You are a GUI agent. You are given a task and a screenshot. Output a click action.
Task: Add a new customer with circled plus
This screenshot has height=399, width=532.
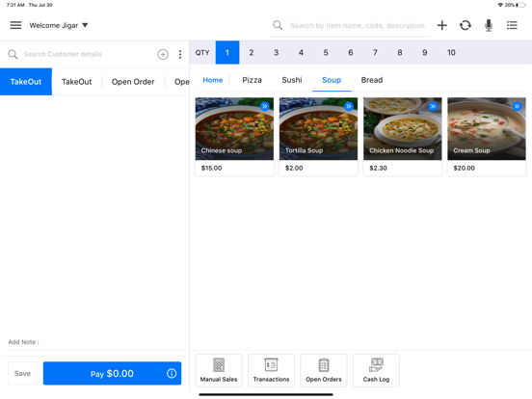pos(163,54)
